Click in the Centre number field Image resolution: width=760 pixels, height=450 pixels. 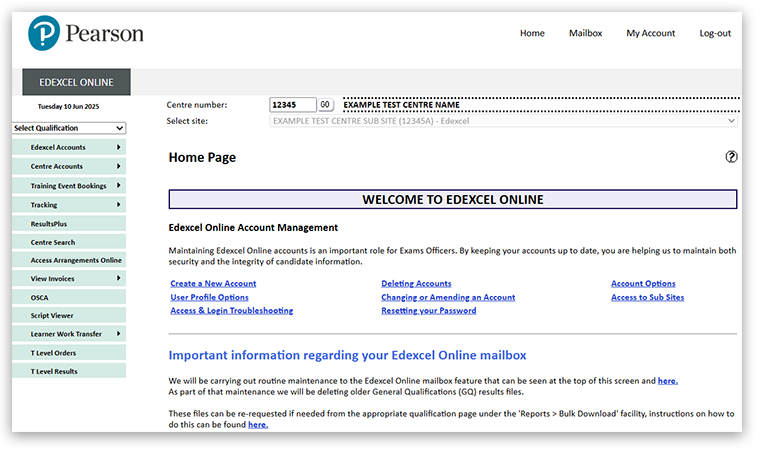click(x=292, y=105)
